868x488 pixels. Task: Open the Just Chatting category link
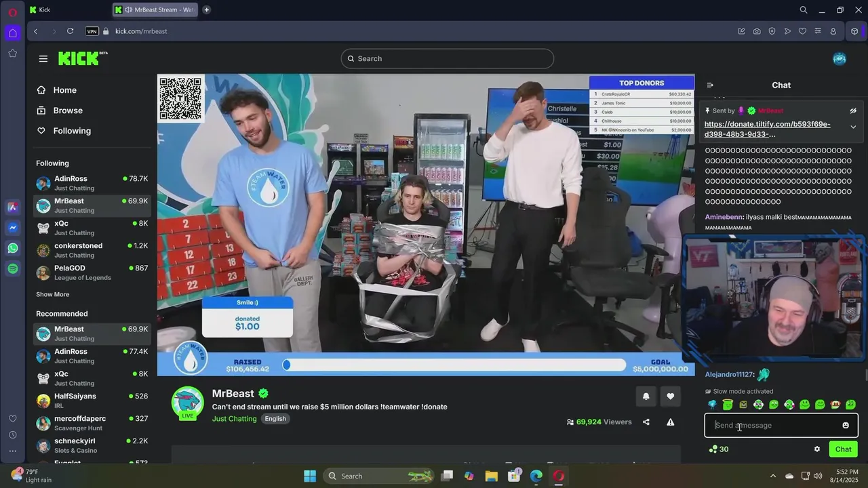click(234, 419)
